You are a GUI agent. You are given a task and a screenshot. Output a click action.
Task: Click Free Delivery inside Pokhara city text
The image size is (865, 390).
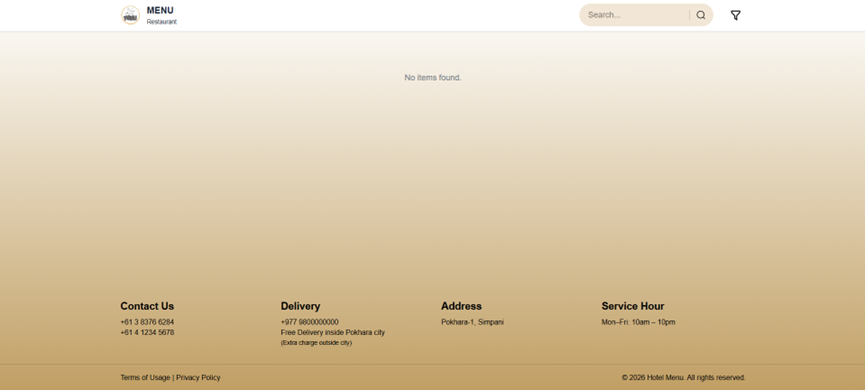coord(333,333)
